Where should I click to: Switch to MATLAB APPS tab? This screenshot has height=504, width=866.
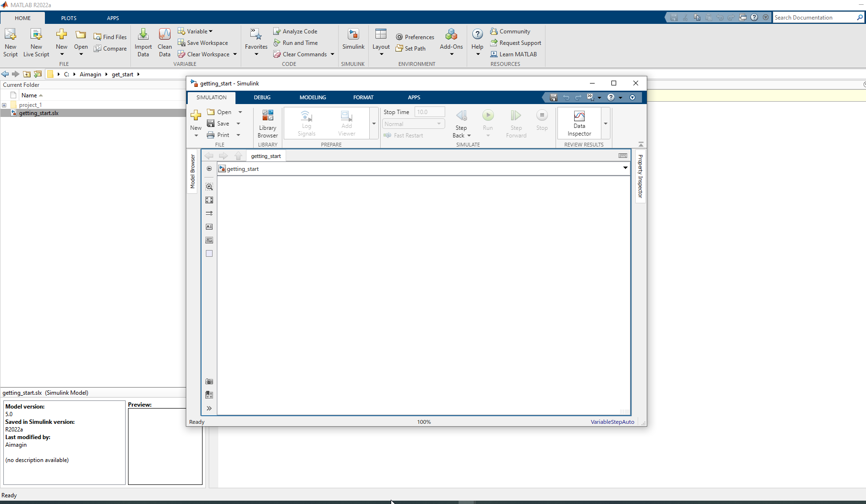pyautogui.click(x=113, y=18)
